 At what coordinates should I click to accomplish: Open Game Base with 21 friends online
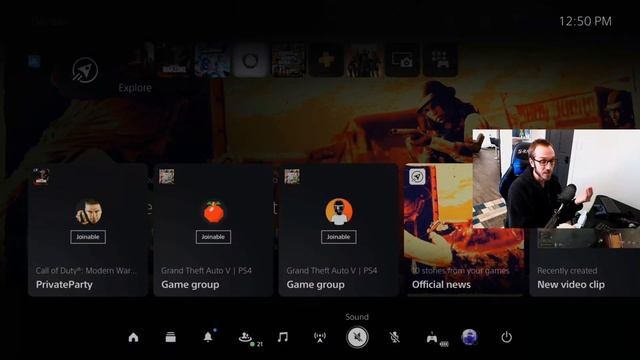click(x=245, y=337)
